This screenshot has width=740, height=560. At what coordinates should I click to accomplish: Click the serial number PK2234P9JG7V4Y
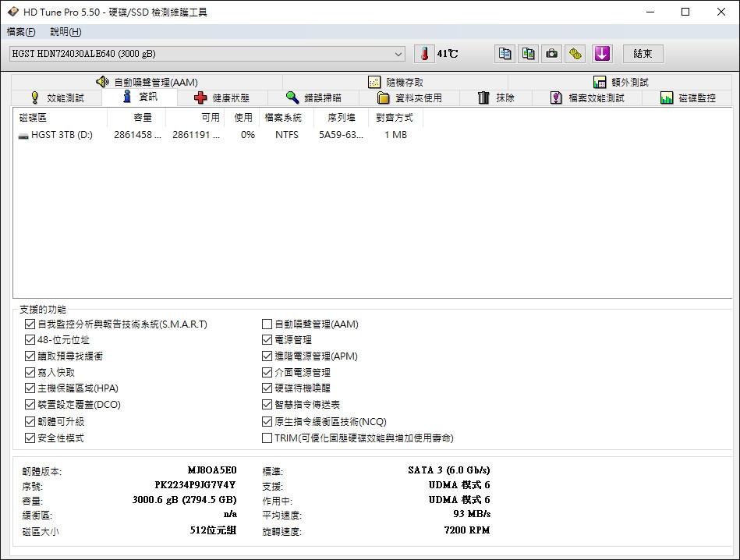click(196, 485)
